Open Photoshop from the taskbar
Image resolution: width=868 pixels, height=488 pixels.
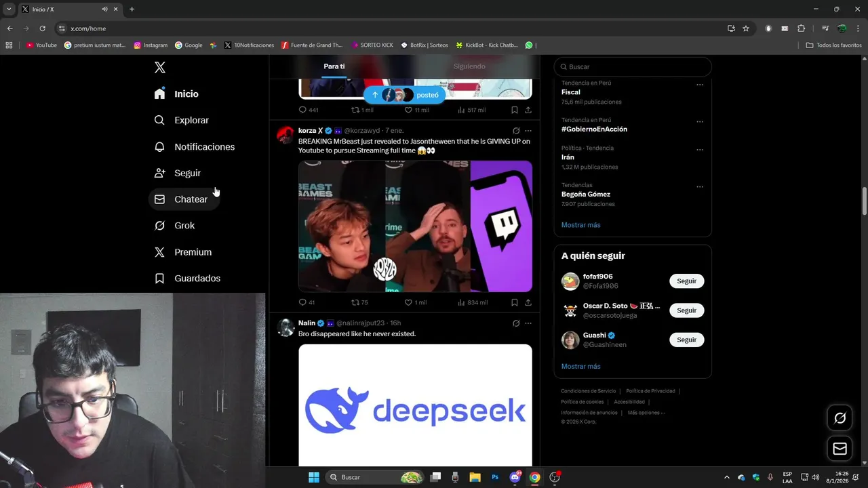click(496, 477)
